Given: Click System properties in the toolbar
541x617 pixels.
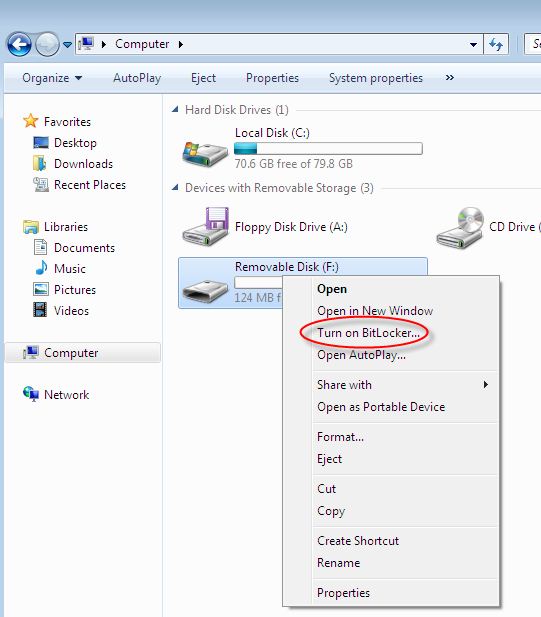Looking at the screenshot, I should pos(376,78).
